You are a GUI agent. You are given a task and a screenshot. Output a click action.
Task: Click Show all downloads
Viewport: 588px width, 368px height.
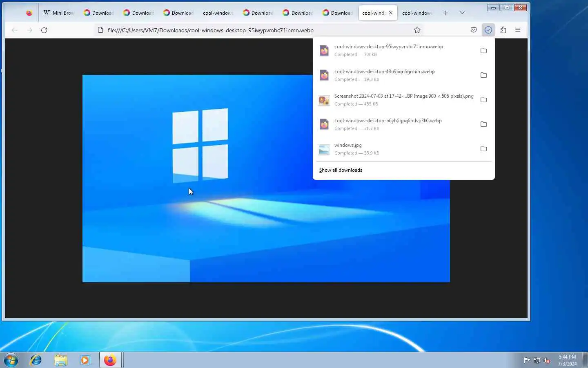[341, 170]
